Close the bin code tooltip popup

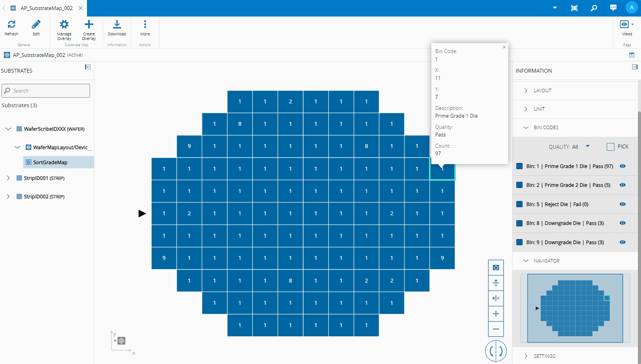504,47
